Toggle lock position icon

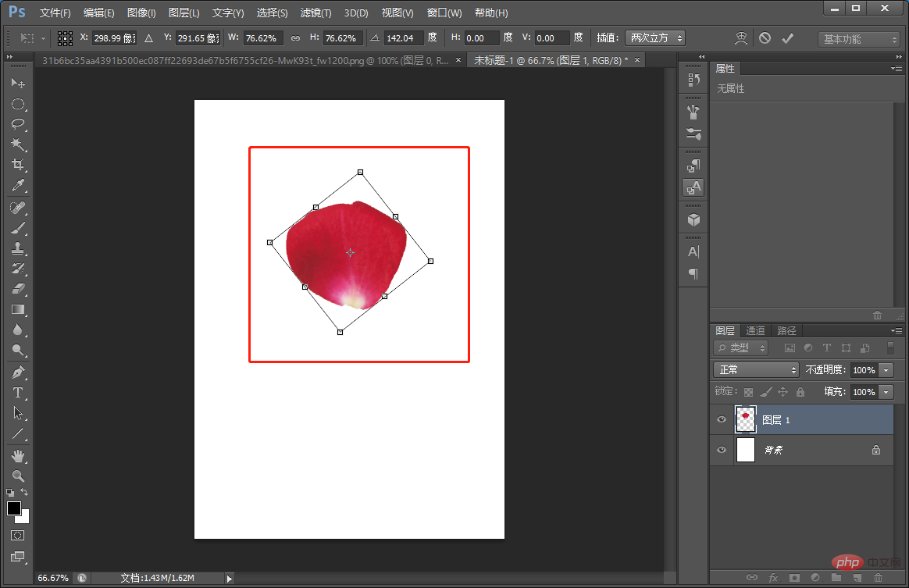pyautogui.click(x=783, y=392)
